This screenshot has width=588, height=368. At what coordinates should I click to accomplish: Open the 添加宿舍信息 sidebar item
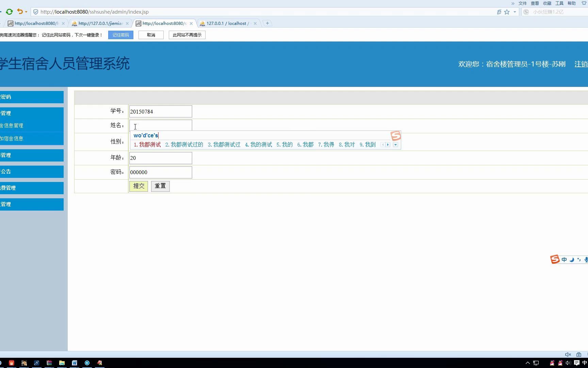click(12, 139)
